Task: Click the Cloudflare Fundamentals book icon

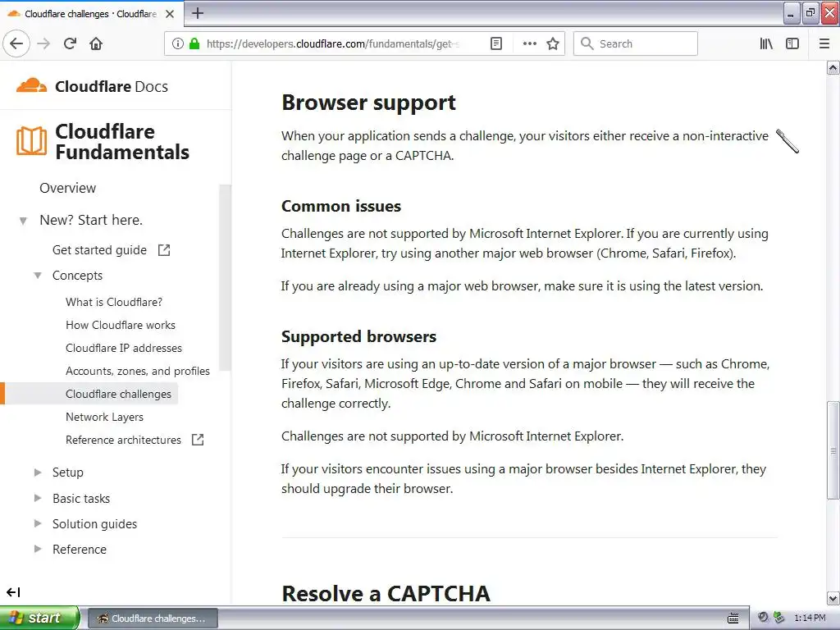Action: click(x=32, y=141)
